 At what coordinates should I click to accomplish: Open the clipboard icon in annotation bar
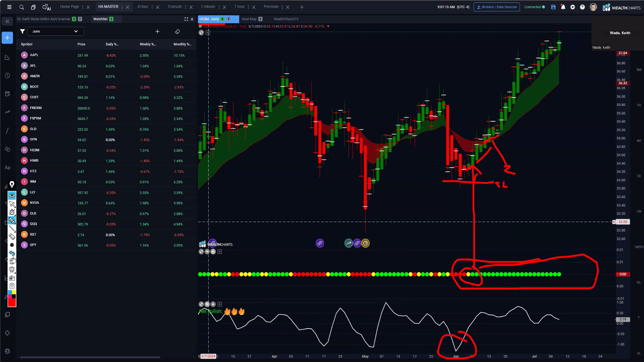[12, 286]
